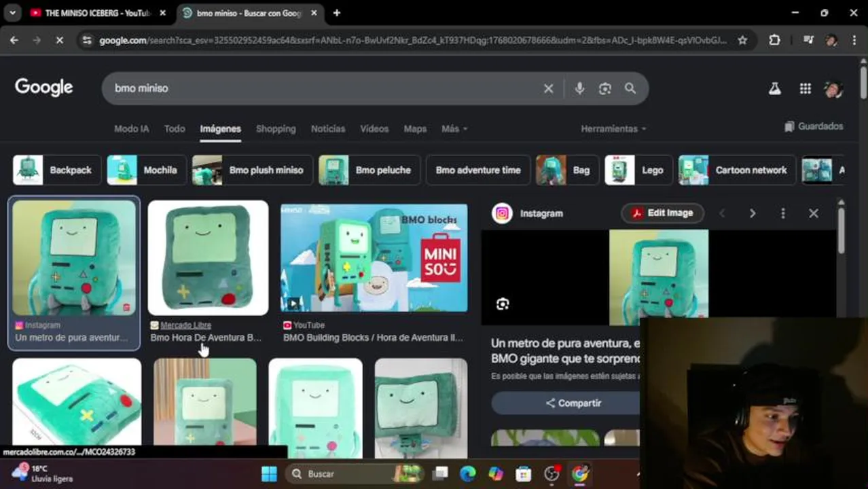Filter by Backpack chip
This screenshot has height=489, width=868.
click(x=57, y=170)
